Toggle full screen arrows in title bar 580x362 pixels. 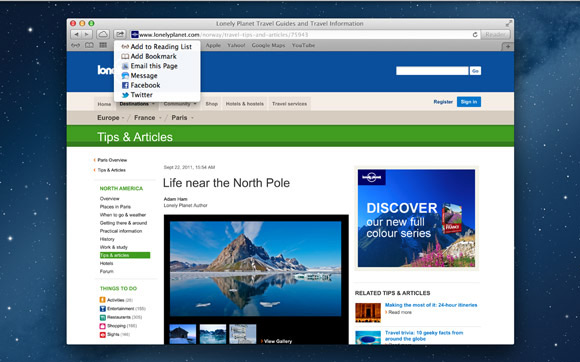pyautogui.click(x=509, y=23)
